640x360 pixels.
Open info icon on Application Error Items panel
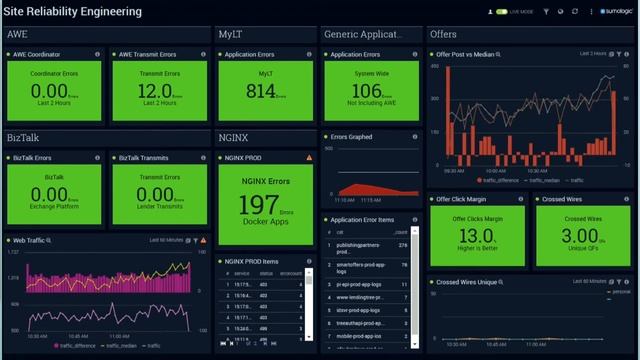415,220
